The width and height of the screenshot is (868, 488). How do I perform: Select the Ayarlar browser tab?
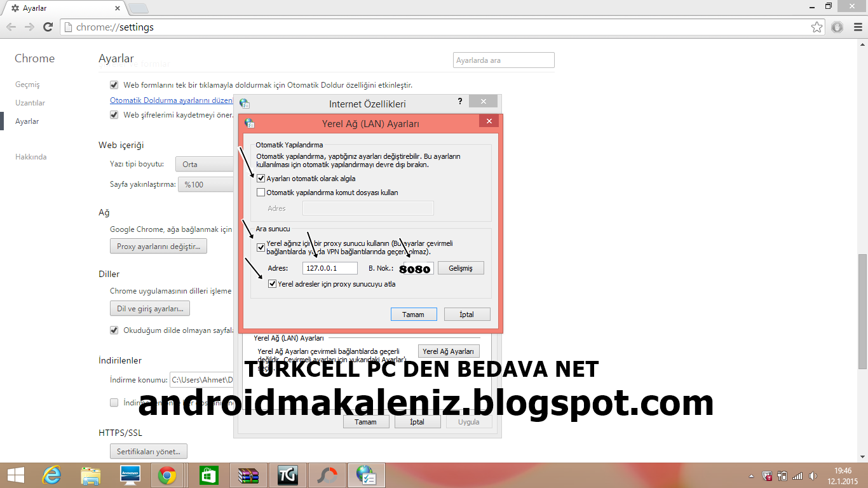(x=64, y=8)
